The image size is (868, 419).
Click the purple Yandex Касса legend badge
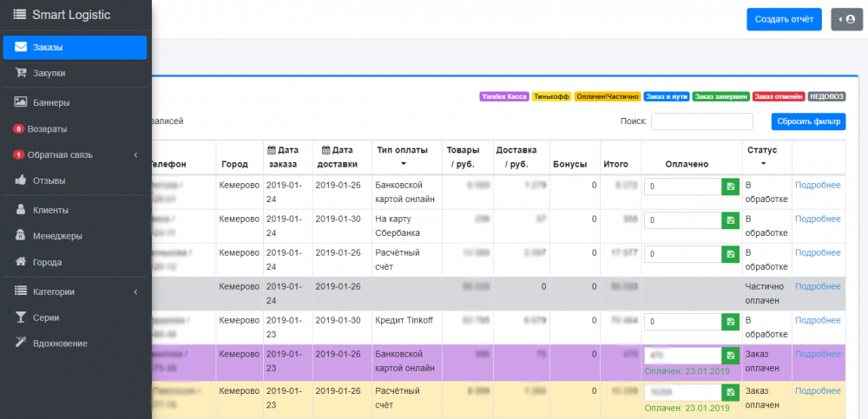pyautogui.click(x=503, y=96)
